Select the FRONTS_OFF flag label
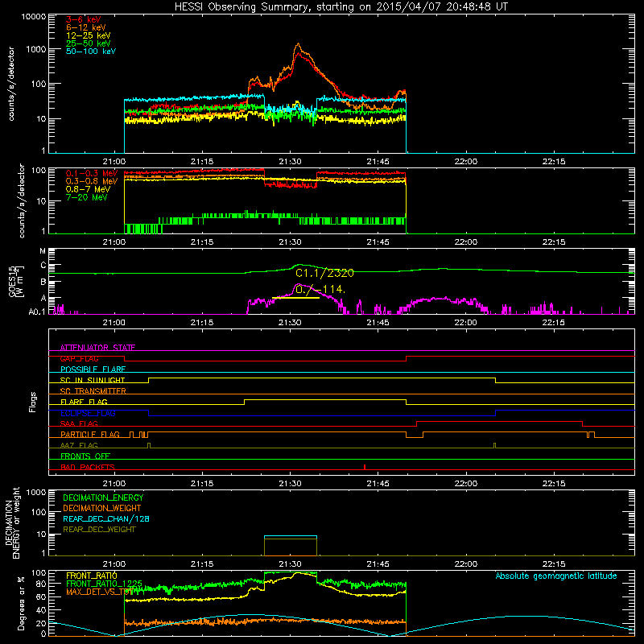 (85, 456)
